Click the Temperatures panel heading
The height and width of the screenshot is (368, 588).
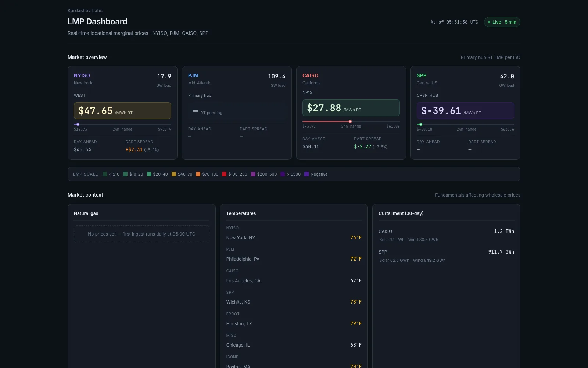point(241,213)
